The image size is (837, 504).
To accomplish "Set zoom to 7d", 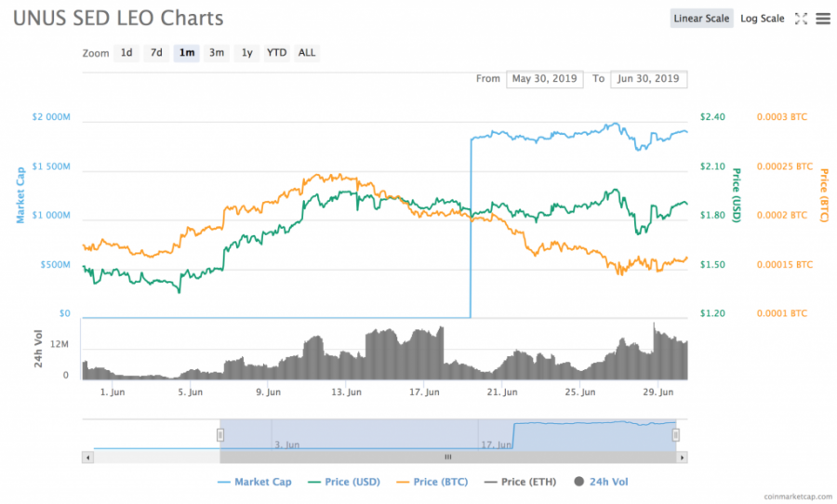I will 156,53.
